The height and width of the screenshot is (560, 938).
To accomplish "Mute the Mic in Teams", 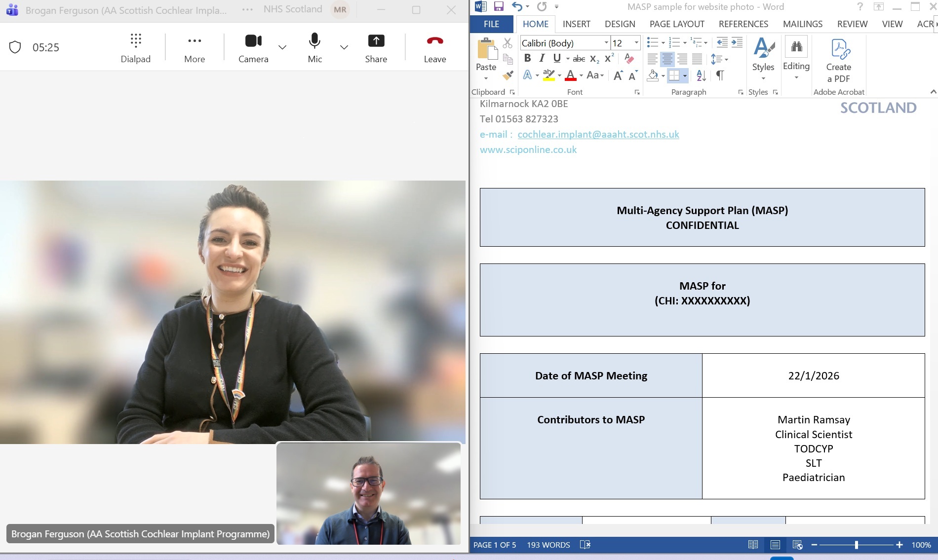I will (x=314, y=48).
